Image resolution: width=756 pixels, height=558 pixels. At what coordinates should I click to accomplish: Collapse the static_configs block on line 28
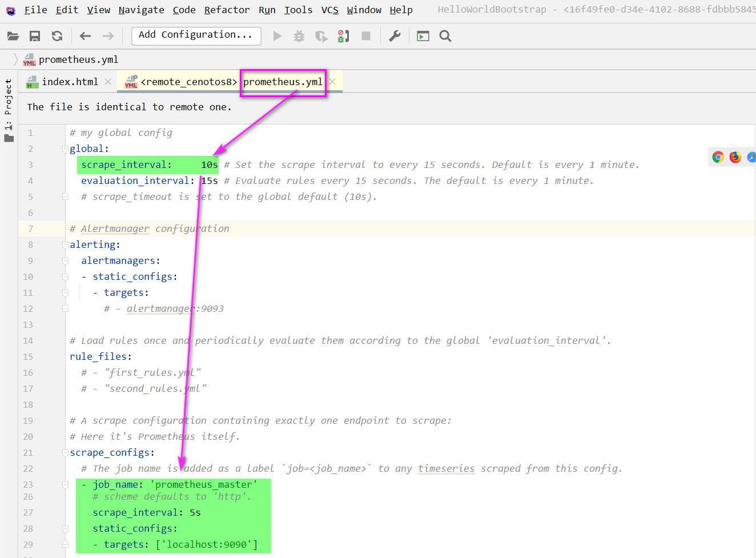coord(65,529)
